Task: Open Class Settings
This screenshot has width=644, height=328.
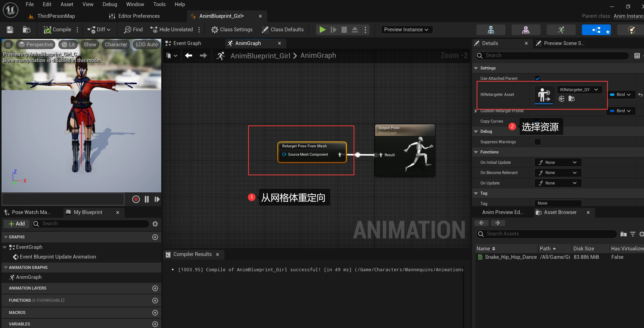Action: (x=232, y=30)
